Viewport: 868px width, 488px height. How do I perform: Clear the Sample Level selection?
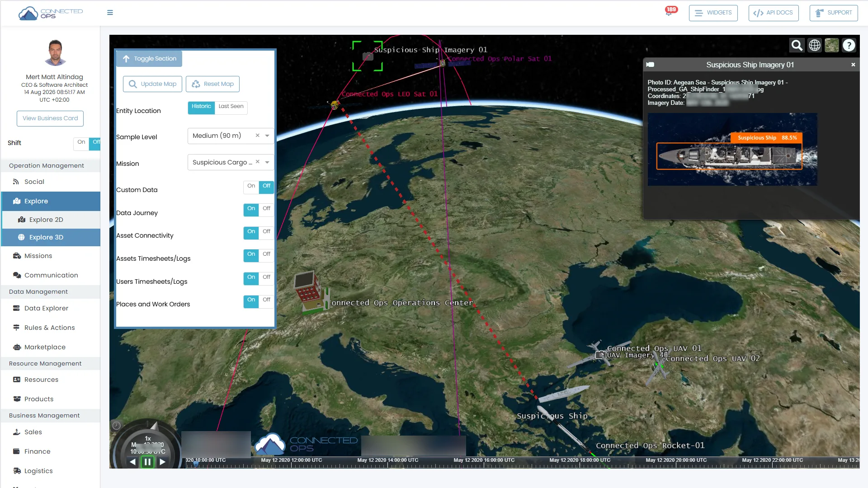257,136
